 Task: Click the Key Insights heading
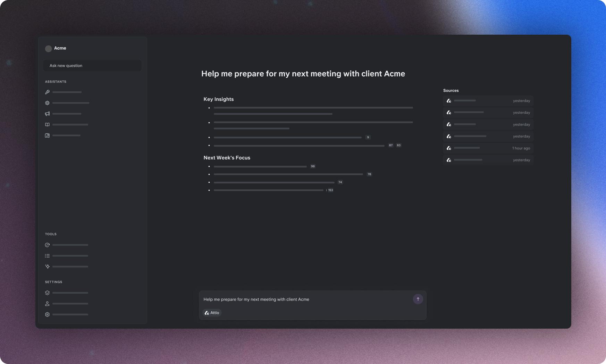[x=219, y=99]
